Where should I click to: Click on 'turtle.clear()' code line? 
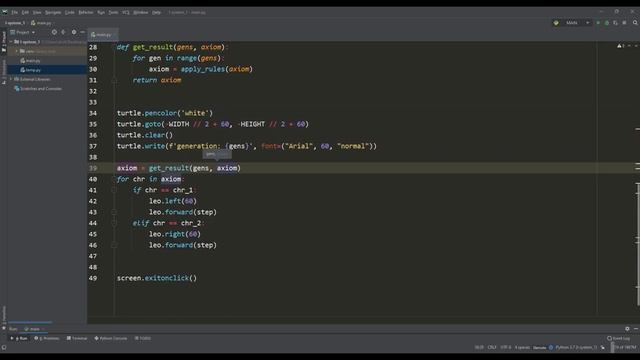[x=145, y=135]
